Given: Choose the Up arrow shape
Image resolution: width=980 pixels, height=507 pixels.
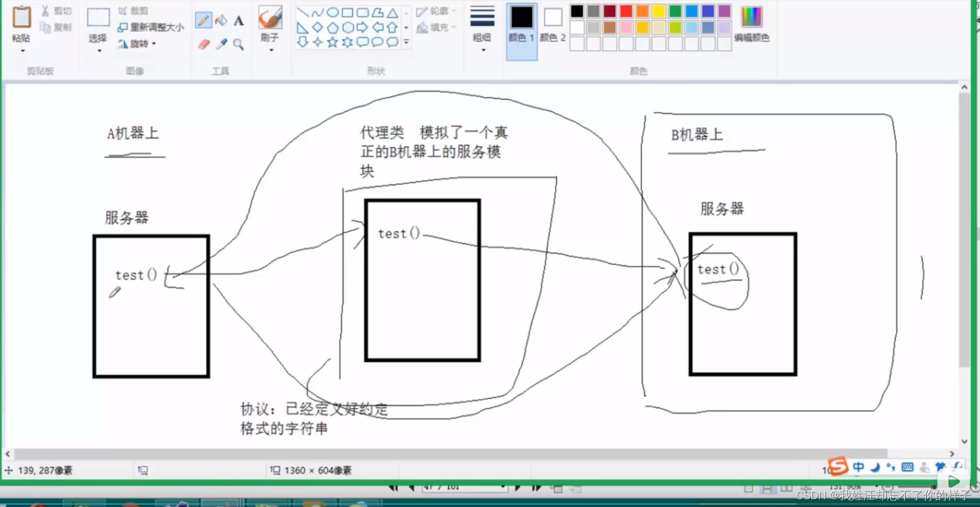Looking at the screenshot, I should (392, 28).
